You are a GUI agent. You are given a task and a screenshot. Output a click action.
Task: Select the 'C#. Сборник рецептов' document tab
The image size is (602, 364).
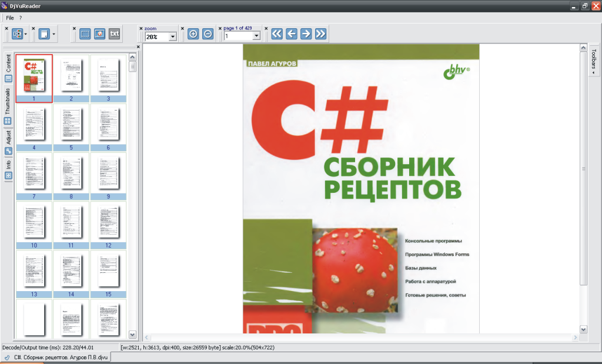coord(56,357)
